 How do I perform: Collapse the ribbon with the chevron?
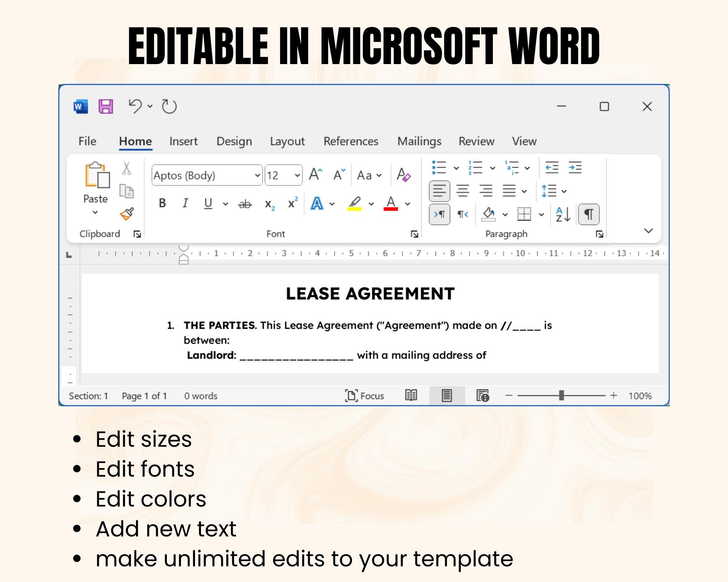click(648, 231)
